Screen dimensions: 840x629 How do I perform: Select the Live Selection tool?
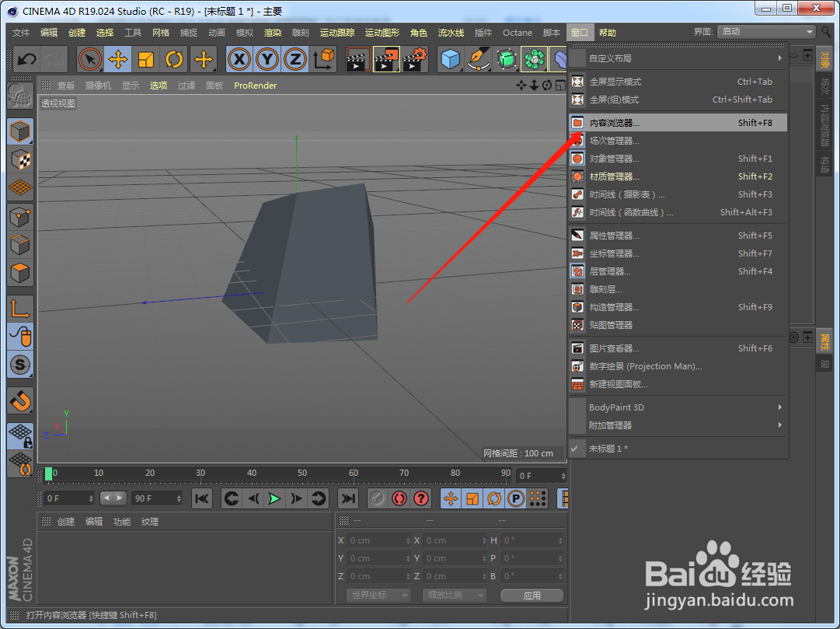click(x=89, y=59)
